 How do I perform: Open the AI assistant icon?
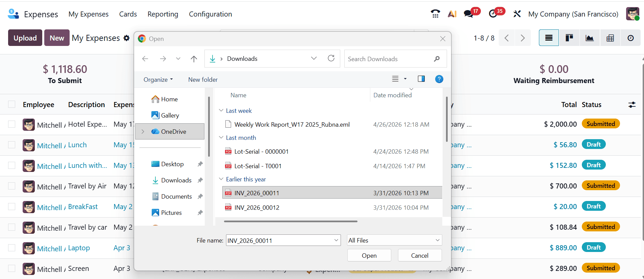452,14
